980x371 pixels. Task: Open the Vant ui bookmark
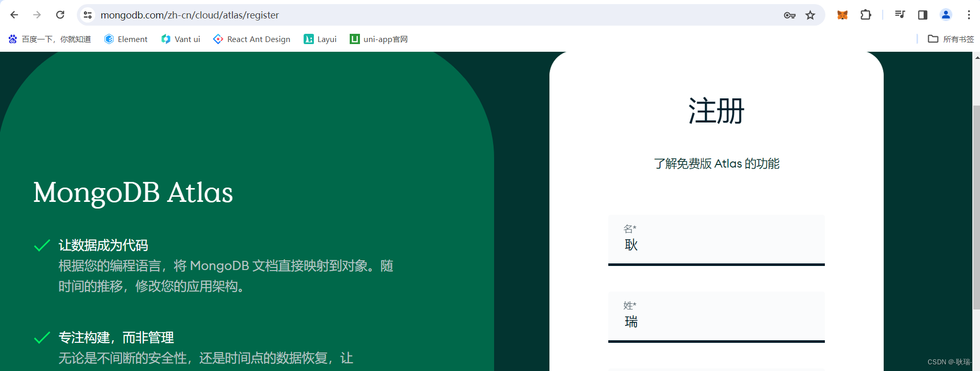coord(181,39)
